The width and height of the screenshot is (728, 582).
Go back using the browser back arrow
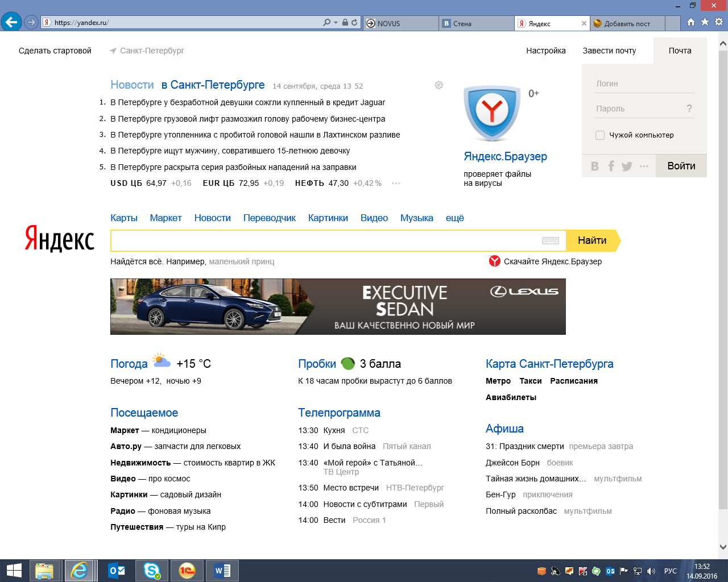click(11, 22)
